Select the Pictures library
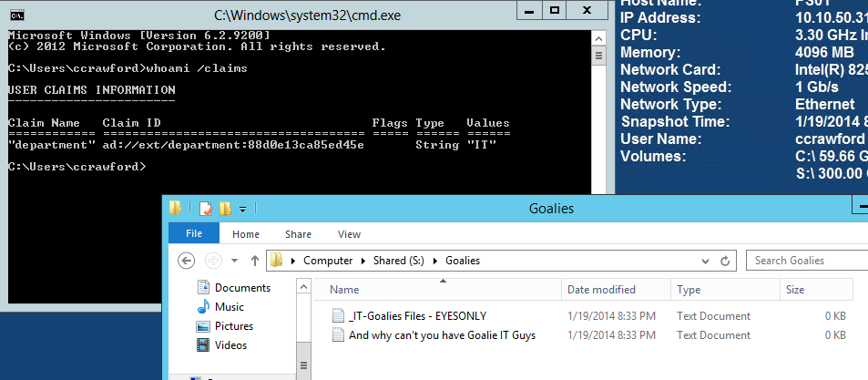868x380 pixels. (233, 326)
